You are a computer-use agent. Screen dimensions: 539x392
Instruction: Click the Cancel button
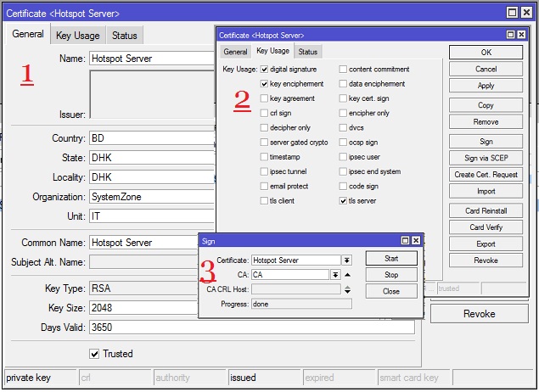486,69
